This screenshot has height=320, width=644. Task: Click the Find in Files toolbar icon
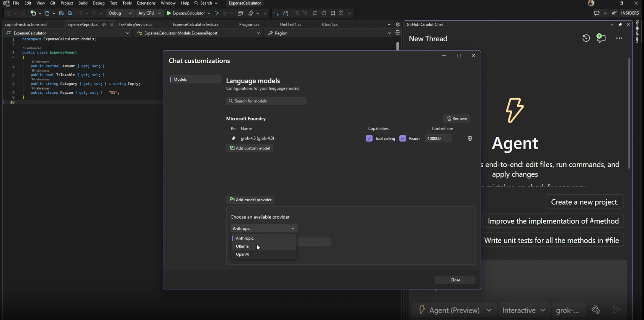(240, 13)
